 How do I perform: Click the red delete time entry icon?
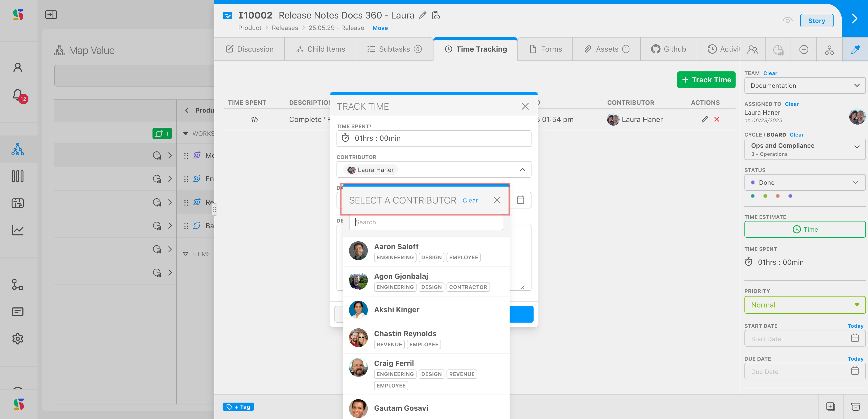coord(717,120)
